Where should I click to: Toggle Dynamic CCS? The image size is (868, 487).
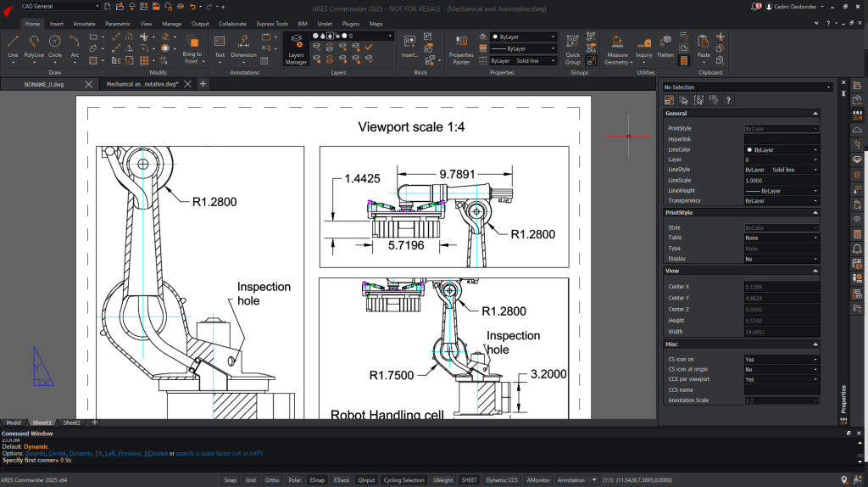[502, 480]
